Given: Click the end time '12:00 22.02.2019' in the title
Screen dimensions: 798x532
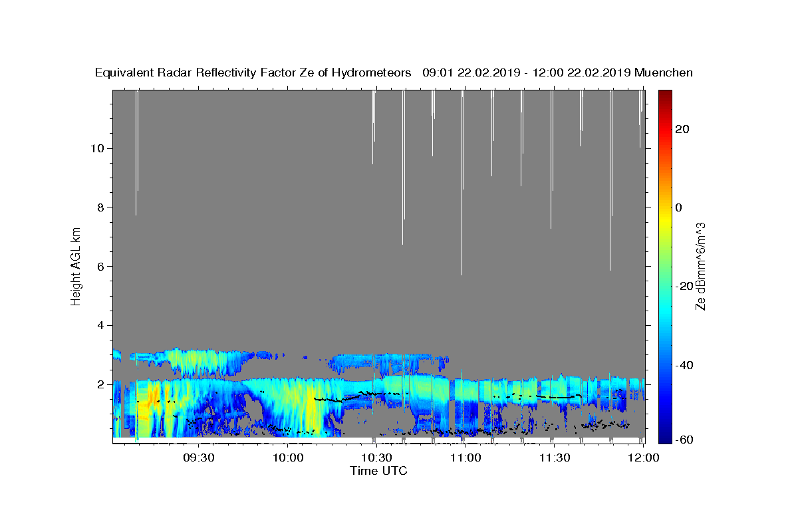Looking at the screenshot, I should [x=581, y=72].
